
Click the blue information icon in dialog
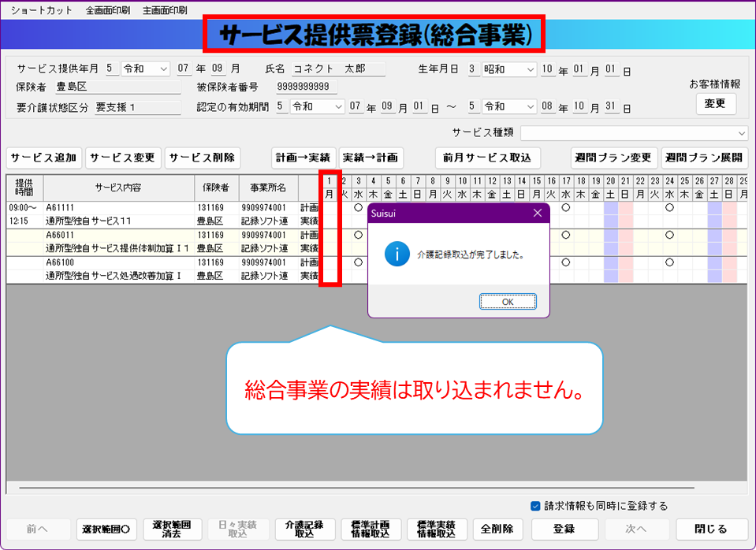(397, 255)
